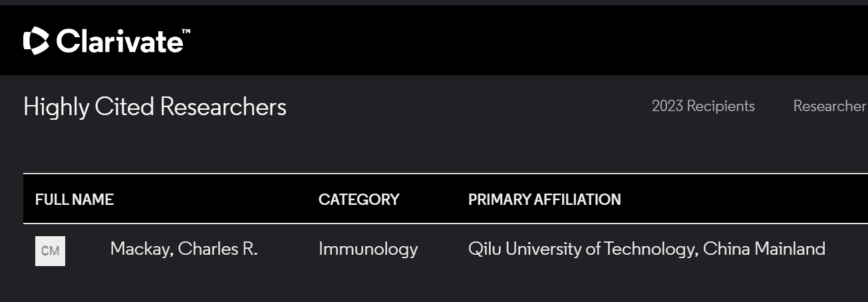
Task: Click the Clarivate wordmark text
Action: (118, 42)
